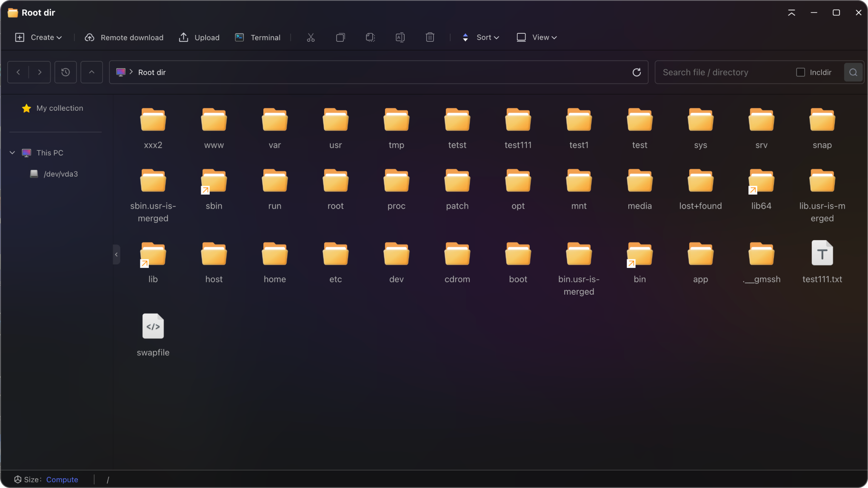This screenshot has height=488, width=868.
Task: Click the Upload button
Action: [x=199, y=37]
